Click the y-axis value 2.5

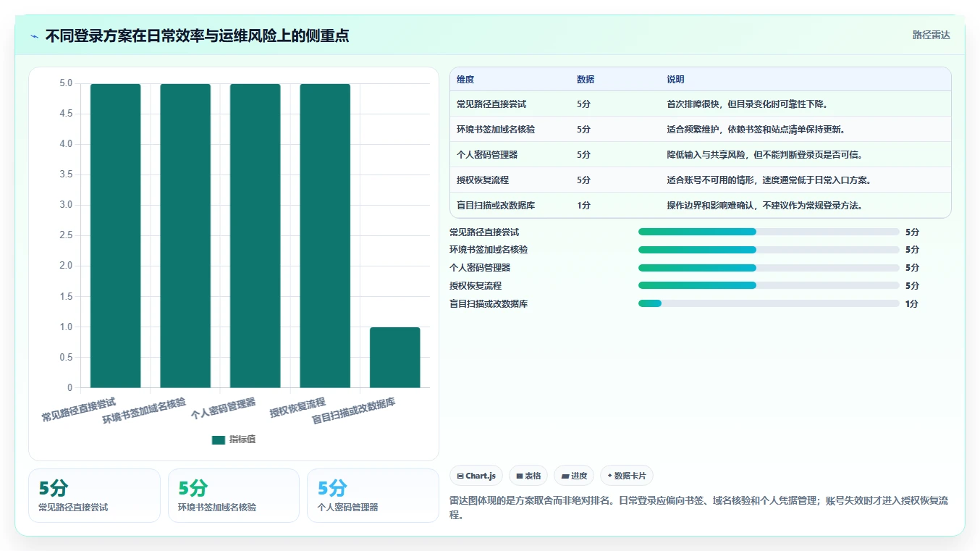tap(66, 235)
